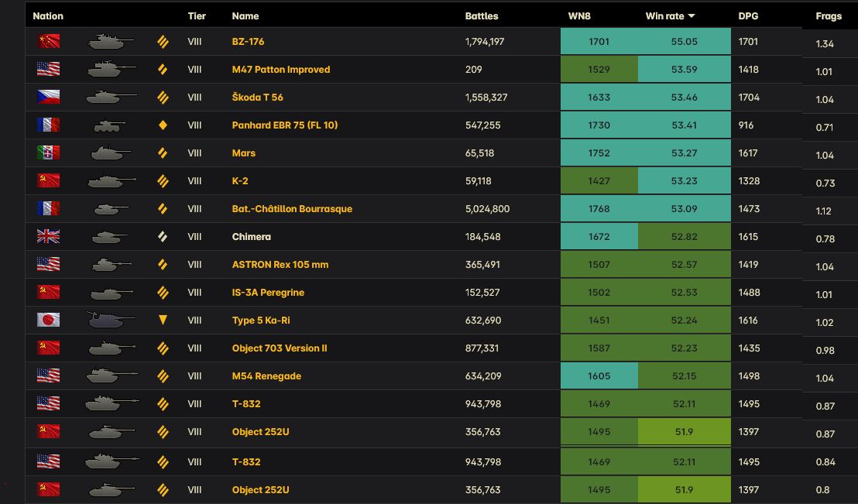The image size is (858, 504).
Task: Sort by the Battles column header
Action: [482, 16]
